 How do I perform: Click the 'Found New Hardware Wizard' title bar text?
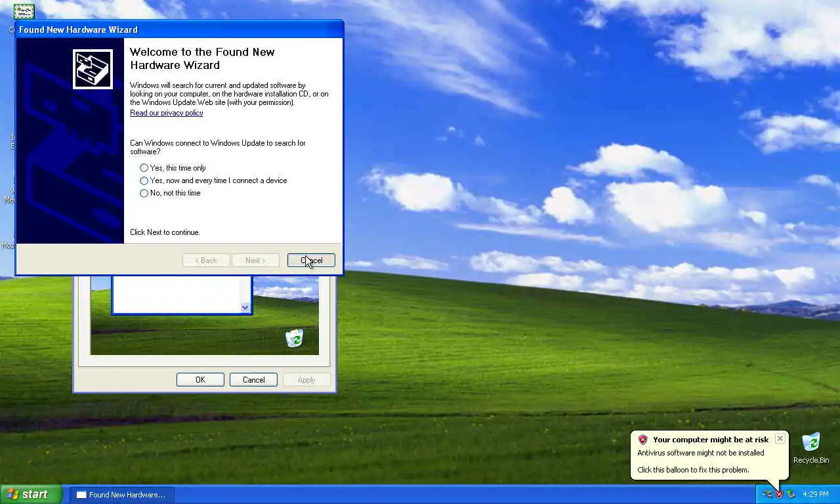click(x=78, y=30)
